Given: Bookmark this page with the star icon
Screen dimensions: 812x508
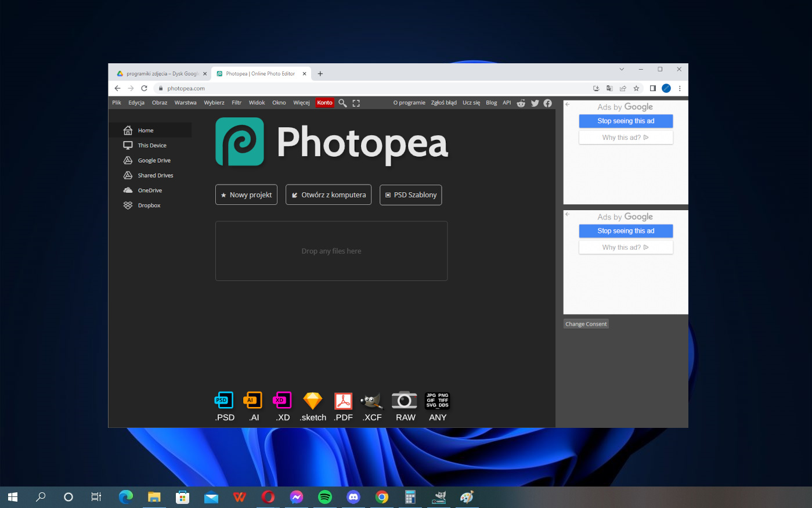Looking at the screenshot, I should [x=636, y=88].
